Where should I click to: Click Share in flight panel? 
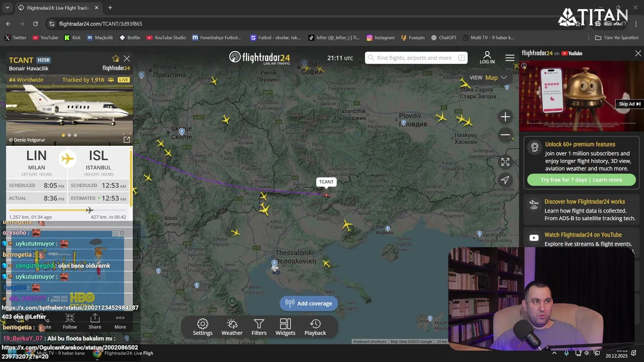tap(95, 321)
